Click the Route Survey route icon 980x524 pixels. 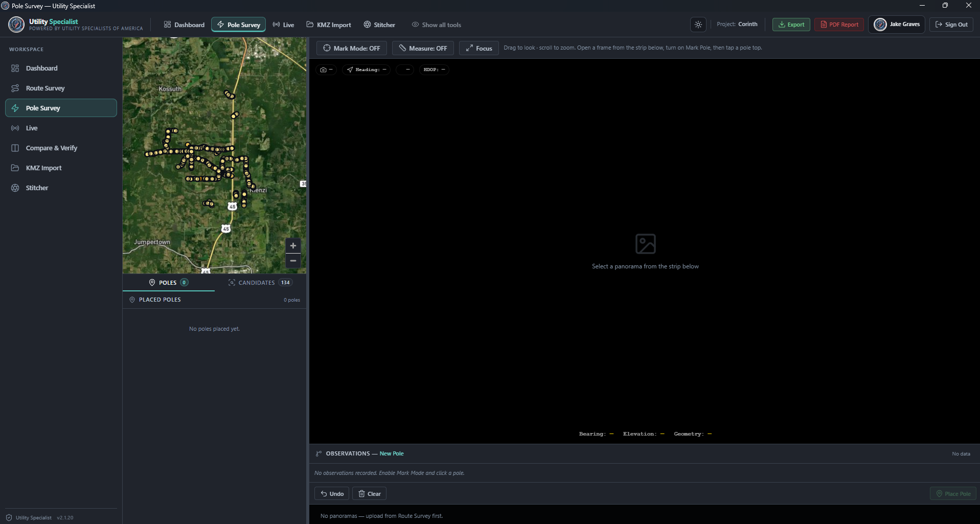15,88
